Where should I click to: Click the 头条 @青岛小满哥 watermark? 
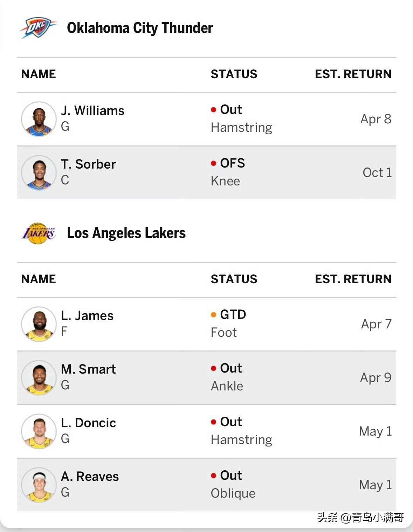pyautogui.click(x=360, y=517)
